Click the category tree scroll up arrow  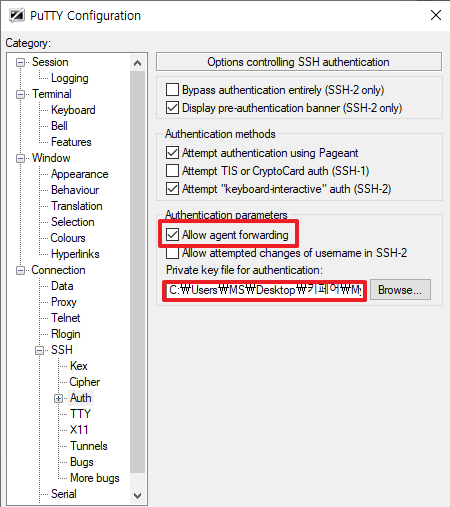(x=137, y=63)
